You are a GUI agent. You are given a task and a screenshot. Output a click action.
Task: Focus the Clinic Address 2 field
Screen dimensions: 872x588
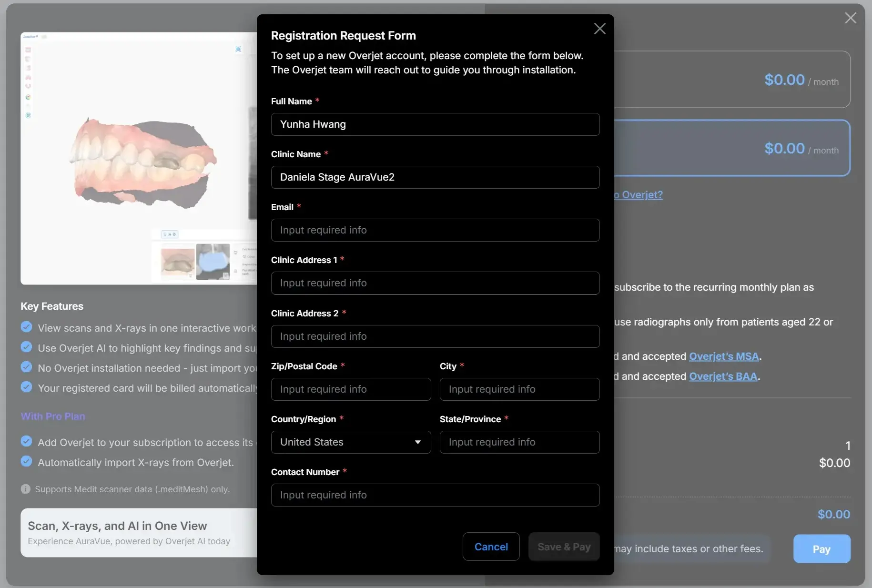[x=435, y=336]
